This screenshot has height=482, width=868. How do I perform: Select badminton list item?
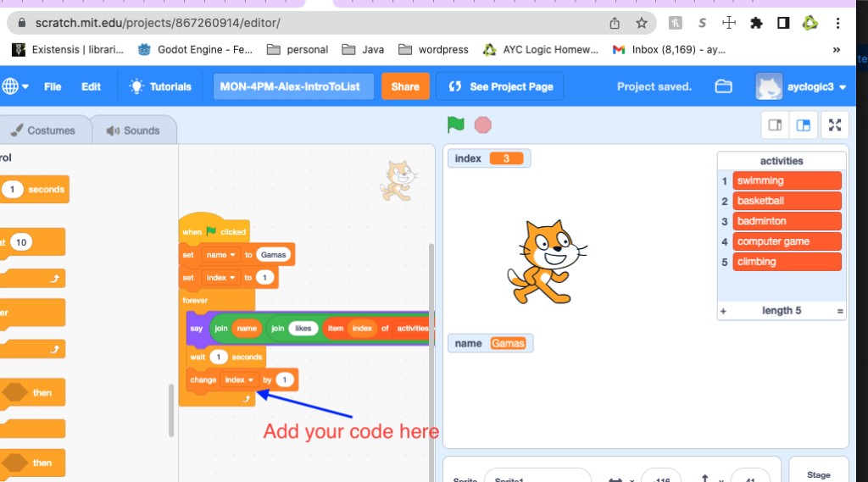click(787, 221)
